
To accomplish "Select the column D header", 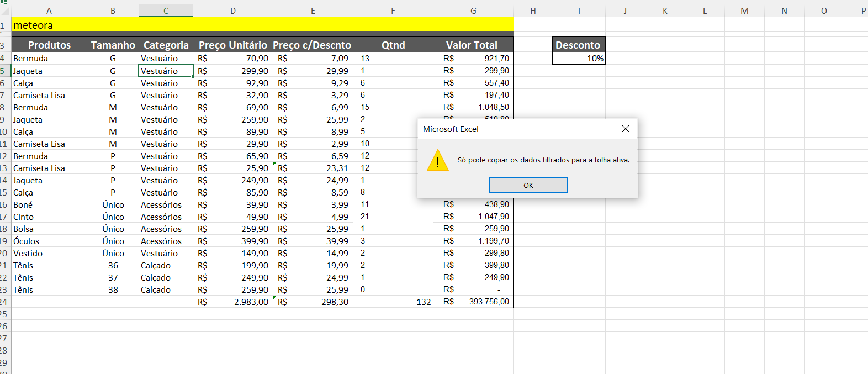I will (233, 11).
